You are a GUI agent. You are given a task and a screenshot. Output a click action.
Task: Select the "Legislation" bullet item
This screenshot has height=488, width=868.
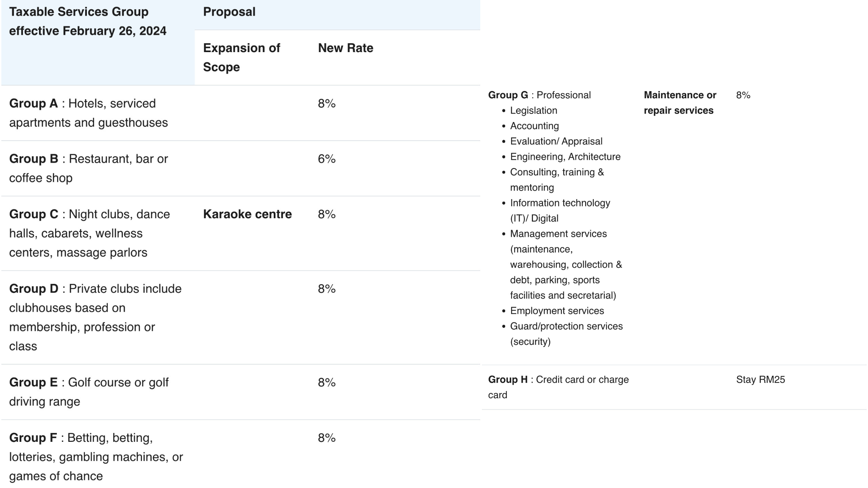pyautogui.click(x=534, y=111)
